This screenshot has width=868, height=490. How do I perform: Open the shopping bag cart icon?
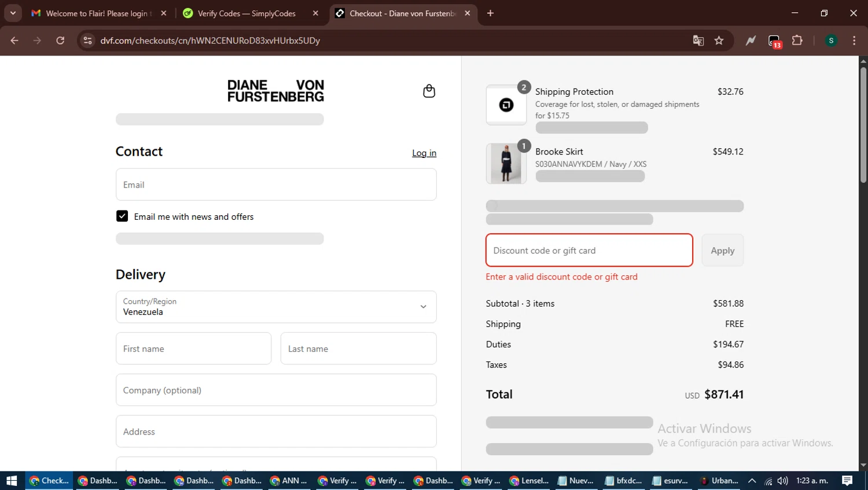tap(429, 91)
